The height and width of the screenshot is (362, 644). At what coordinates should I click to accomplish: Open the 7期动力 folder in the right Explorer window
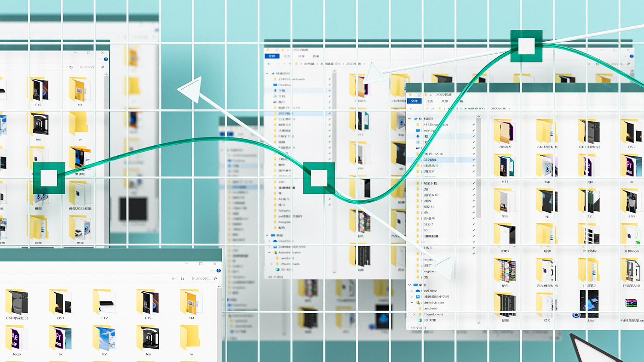[505, 134]
